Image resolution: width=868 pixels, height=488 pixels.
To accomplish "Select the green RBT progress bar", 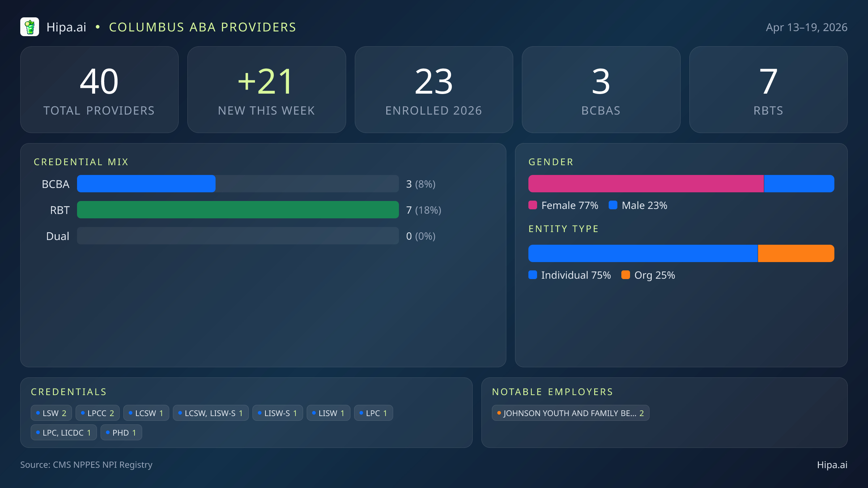I will (238, 210).
